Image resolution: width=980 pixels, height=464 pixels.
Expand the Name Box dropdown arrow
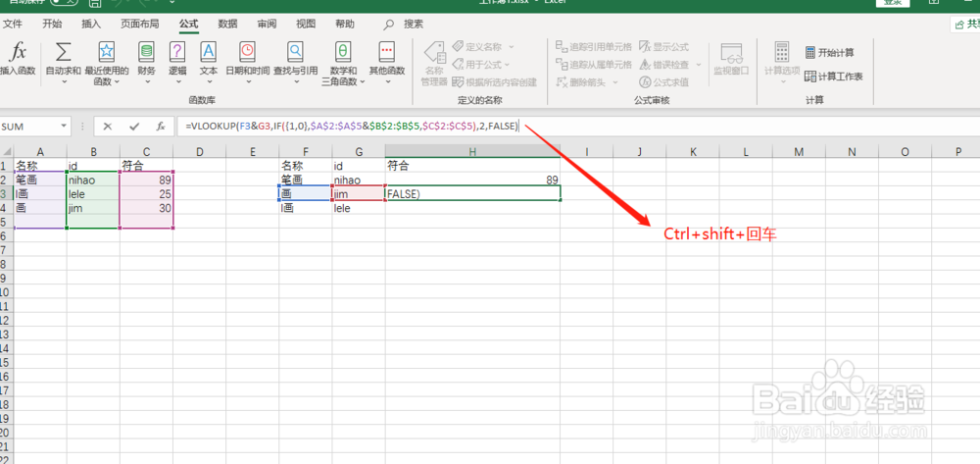pos(64,127)
